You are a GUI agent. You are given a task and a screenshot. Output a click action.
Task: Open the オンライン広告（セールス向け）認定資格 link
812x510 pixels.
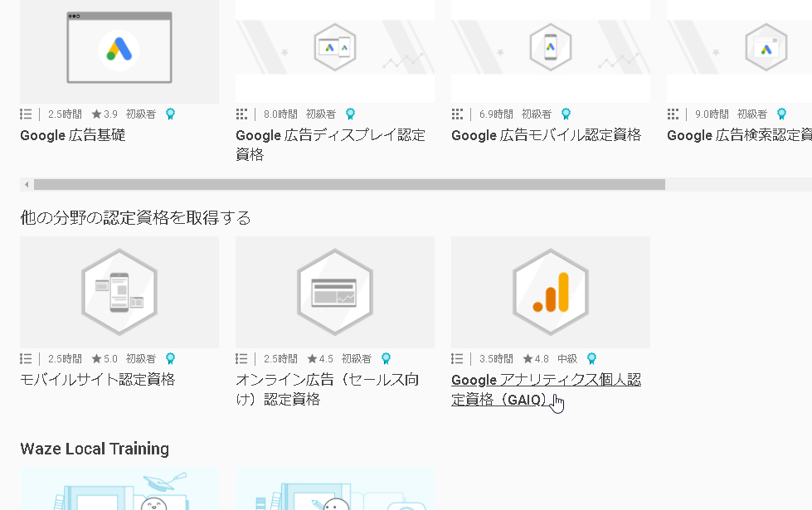pyautogui.click(x=327, y=390)
